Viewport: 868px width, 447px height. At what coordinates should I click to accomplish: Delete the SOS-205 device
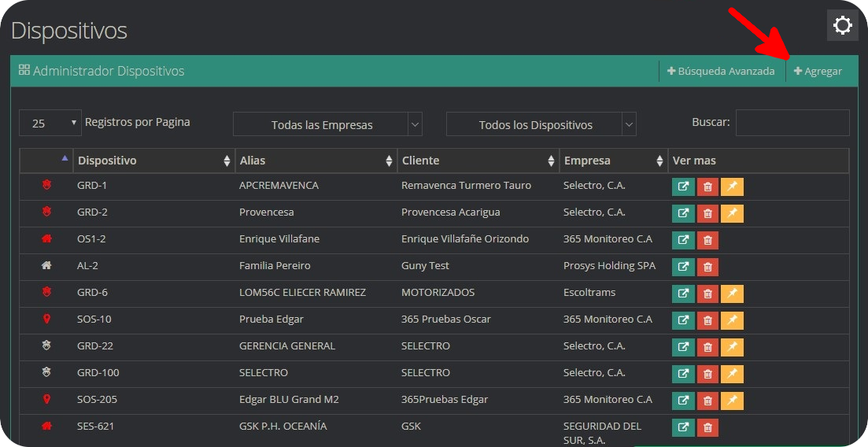(707, 401)
